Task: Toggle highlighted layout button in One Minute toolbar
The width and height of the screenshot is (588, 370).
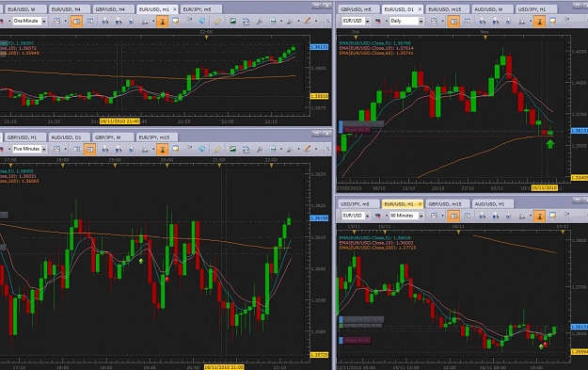Action: pyautogui.click(x=76, y=22)
